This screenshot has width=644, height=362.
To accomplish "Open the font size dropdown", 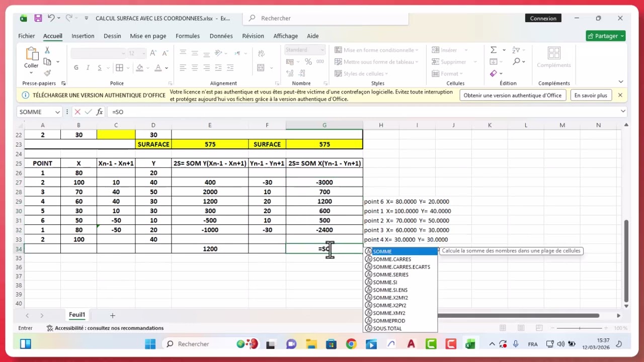I will point(143,53).
